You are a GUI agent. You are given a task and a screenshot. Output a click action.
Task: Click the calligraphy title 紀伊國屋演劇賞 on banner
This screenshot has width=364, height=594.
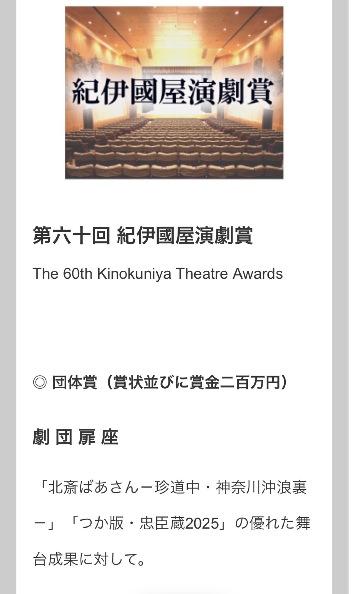pyautogui.click(x=172, y=92)
